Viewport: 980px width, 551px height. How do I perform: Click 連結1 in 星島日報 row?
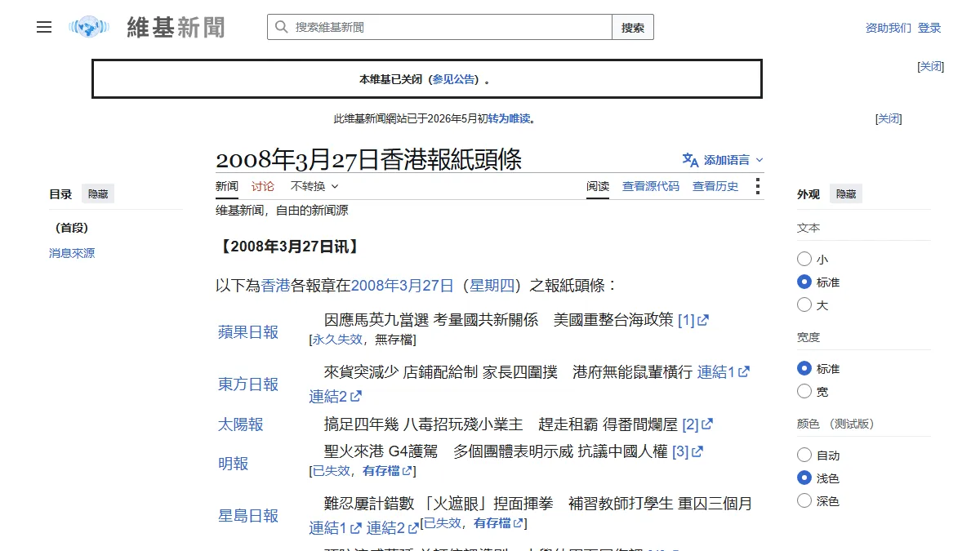click(335, 528)
